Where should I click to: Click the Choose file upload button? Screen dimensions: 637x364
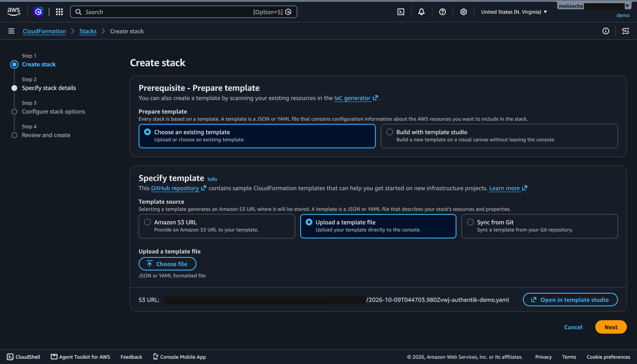click(167, 264)
